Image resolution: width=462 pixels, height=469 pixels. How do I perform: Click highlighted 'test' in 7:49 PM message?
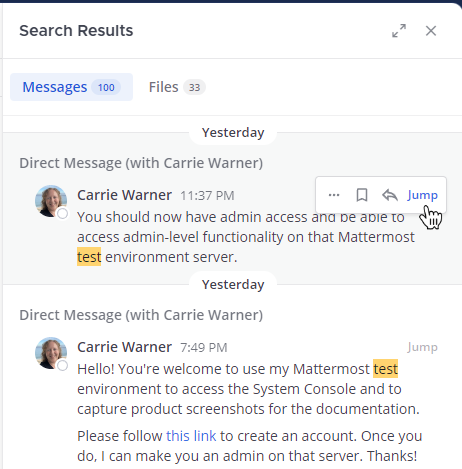click(385, 369)
